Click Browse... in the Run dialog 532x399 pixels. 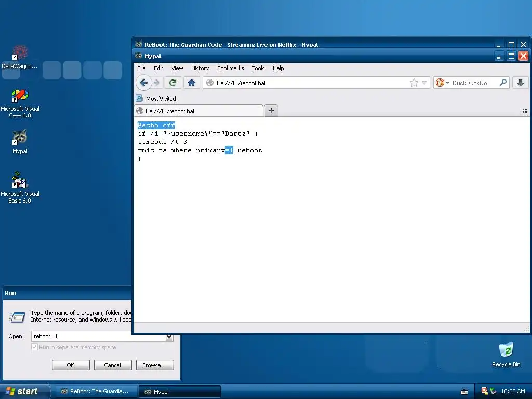pyautogui.click(x=155, y=365)
